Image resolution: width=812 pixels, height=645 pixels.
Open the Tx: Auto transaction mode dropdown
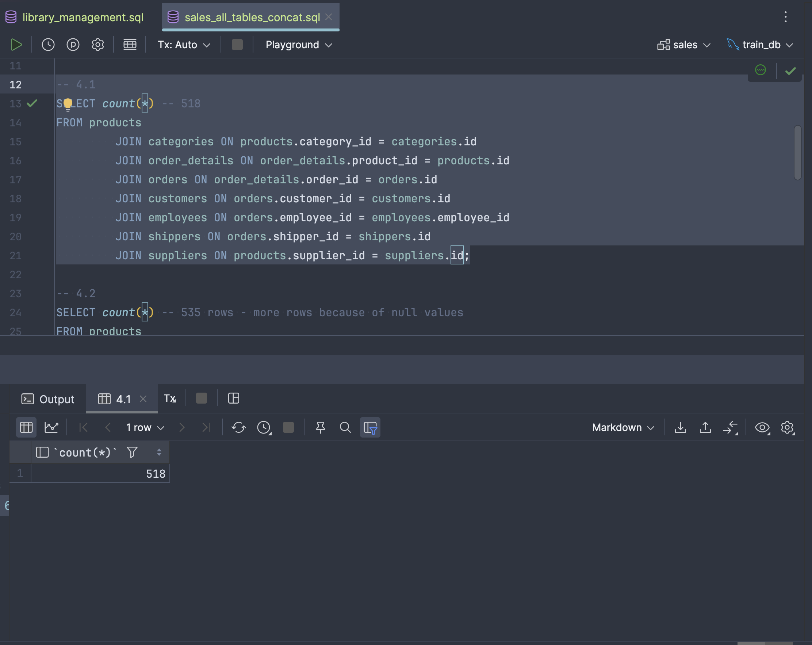coord(184,45)
